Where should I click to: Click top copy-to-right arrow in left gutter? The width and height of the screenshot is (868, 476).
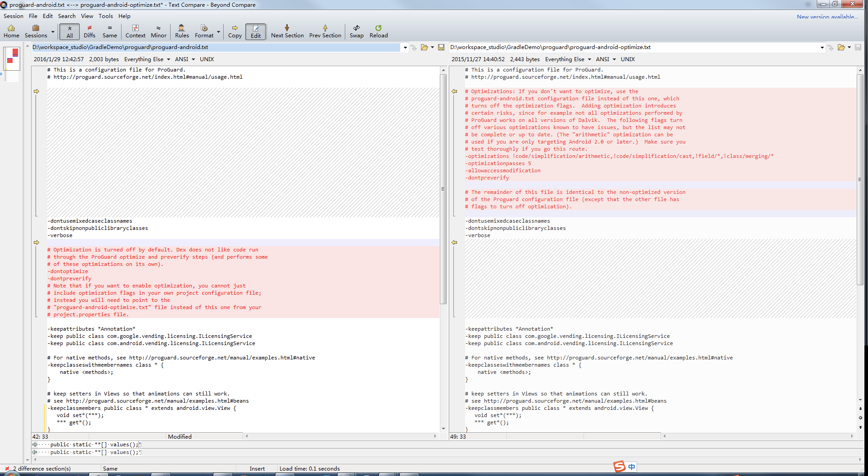coord(37,91)
